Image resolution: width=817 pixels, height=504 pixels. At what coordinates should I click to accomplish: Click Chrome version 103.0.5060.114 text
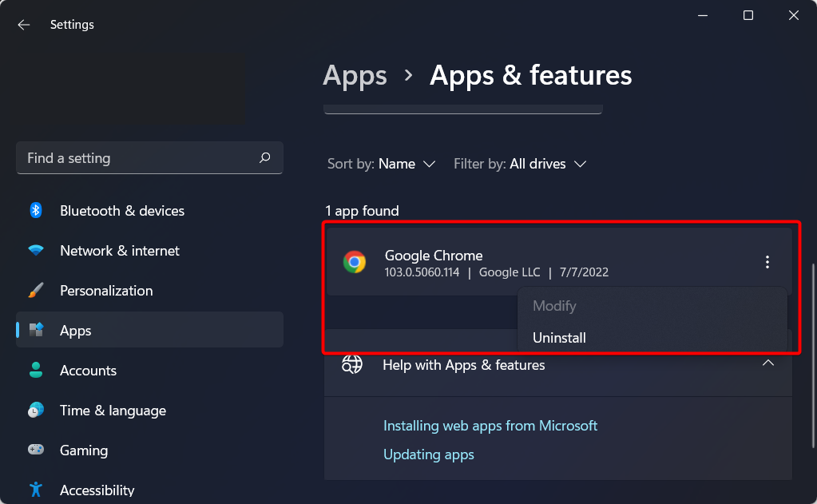pyautogui.click(x=422, y=272)
